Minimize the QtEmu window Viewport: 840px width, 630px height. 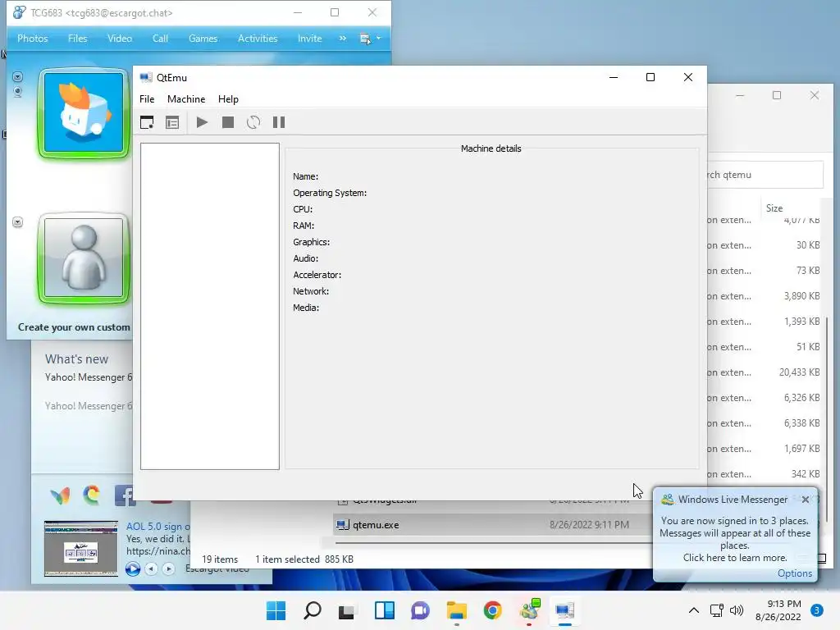614,78
